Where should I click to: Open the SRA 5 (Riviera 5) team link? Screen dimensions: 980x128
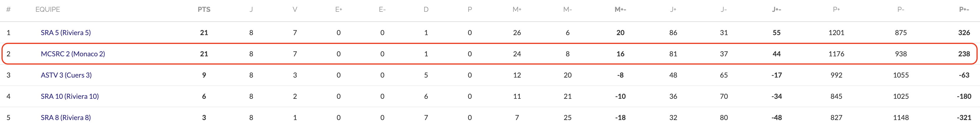[66, 33]
